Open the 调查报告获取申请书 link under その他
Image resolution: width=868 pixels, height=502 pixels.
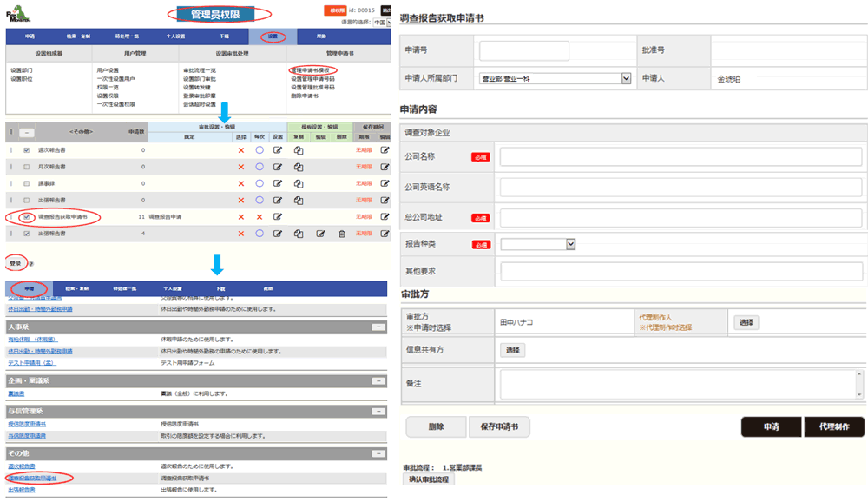[x=31, y=478]
